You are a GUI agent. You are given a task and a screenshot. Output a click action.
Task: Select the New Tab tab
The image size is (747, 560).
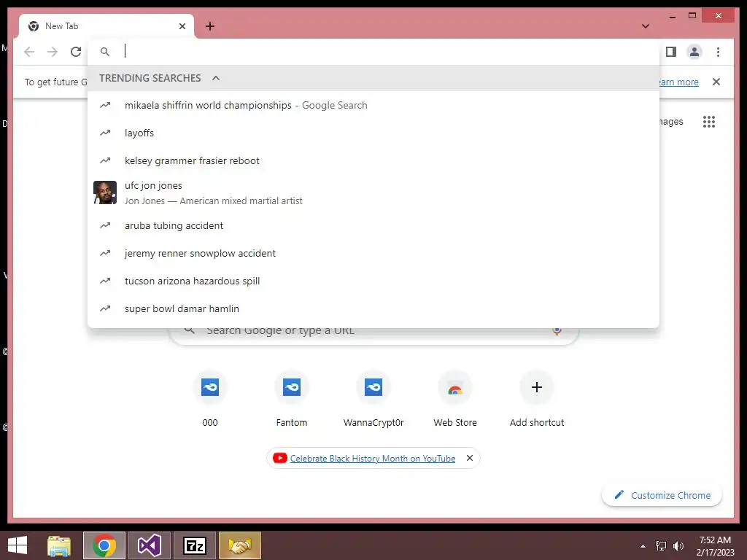[x=107, y=26]
